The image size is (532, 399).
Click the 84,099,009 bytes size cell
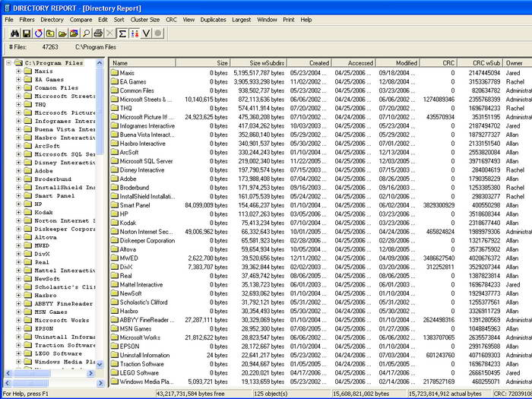(206, 205)
